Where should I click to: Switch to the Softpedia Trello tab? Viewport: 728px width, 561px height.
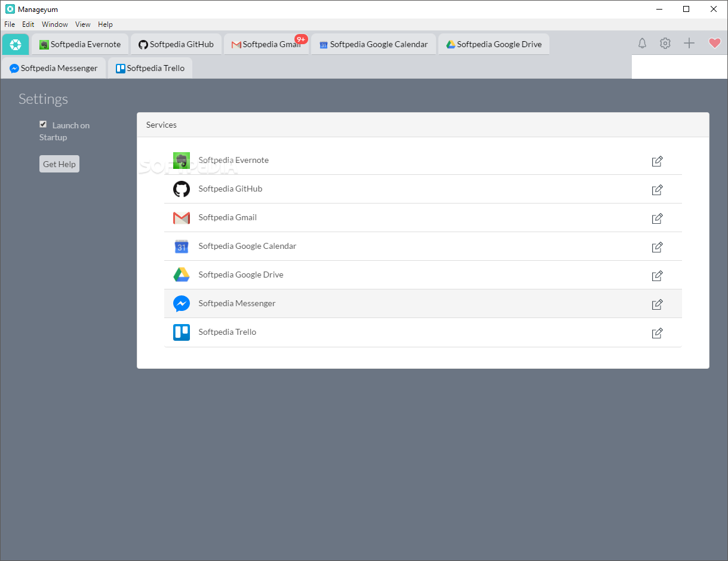pos(150,68)
